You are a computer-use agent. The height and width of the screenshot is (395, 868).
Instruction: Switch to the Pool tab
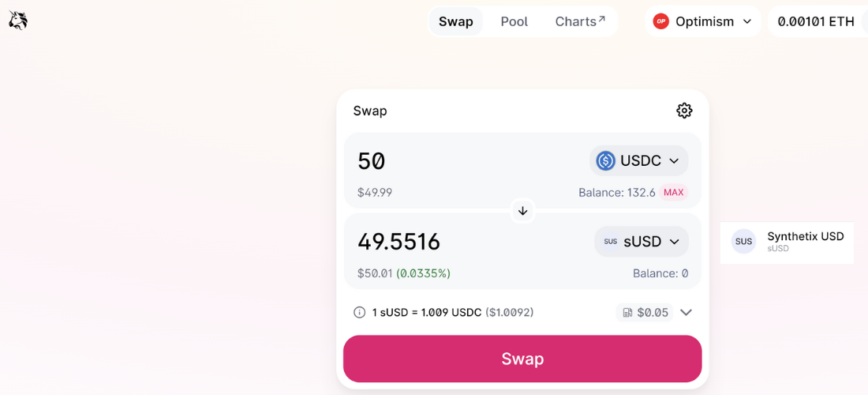point(514,21)
